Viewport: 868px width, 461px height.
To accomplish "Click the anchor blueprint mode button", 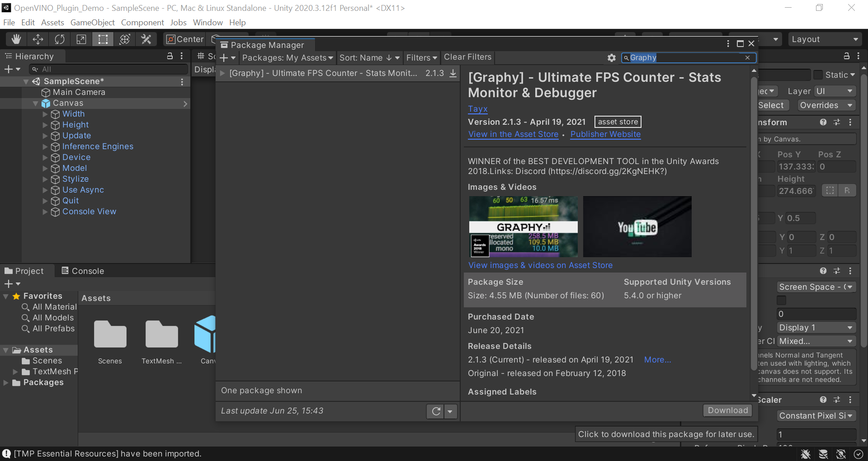I will [830, 191].
